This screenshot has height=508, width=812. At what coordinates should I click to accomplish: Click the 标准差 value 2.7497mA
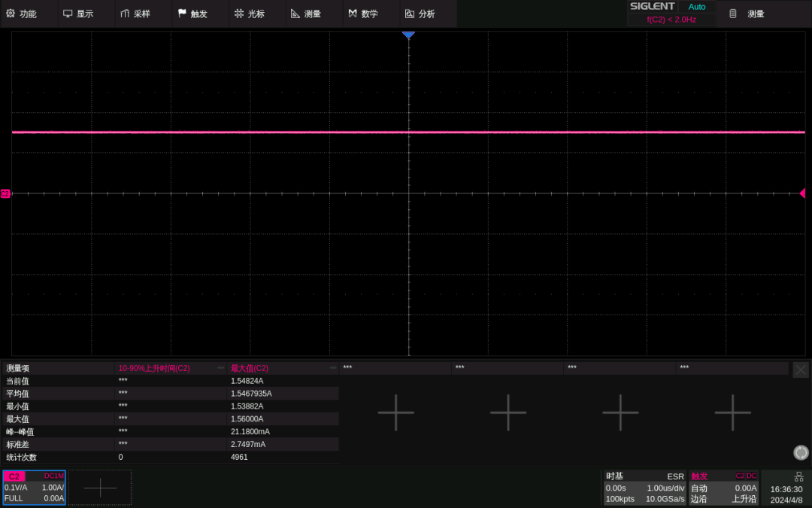(x=248, y=444)
